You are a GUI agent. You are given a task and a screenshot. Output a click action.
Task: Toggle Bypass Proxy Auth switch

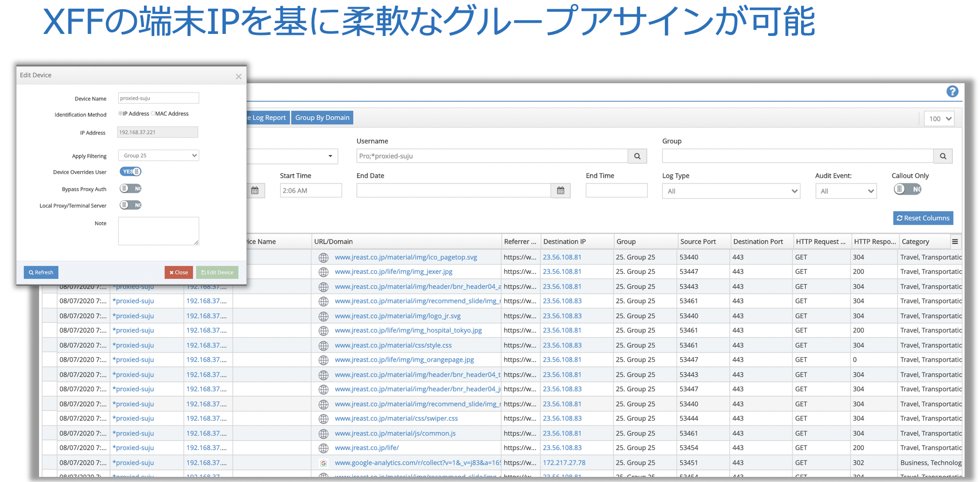click(131, 189)
